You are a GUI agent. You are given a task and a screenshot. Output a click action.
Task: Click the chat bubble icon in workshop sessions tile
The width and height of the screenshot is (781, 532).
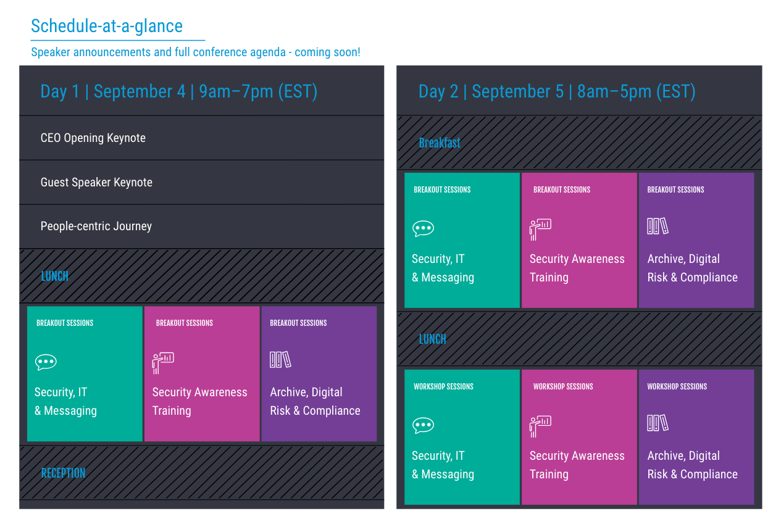pos(424,426)
